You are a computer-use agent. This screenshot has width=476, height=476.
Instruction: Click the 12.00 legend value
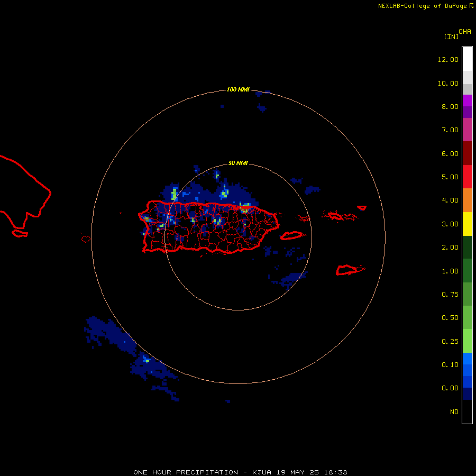point(448,59)
